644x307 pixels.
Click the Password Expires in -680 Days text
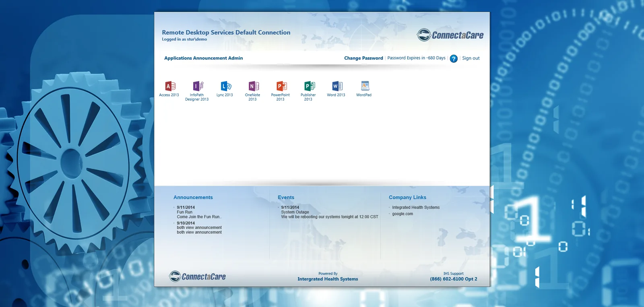[x=416, y=58]
